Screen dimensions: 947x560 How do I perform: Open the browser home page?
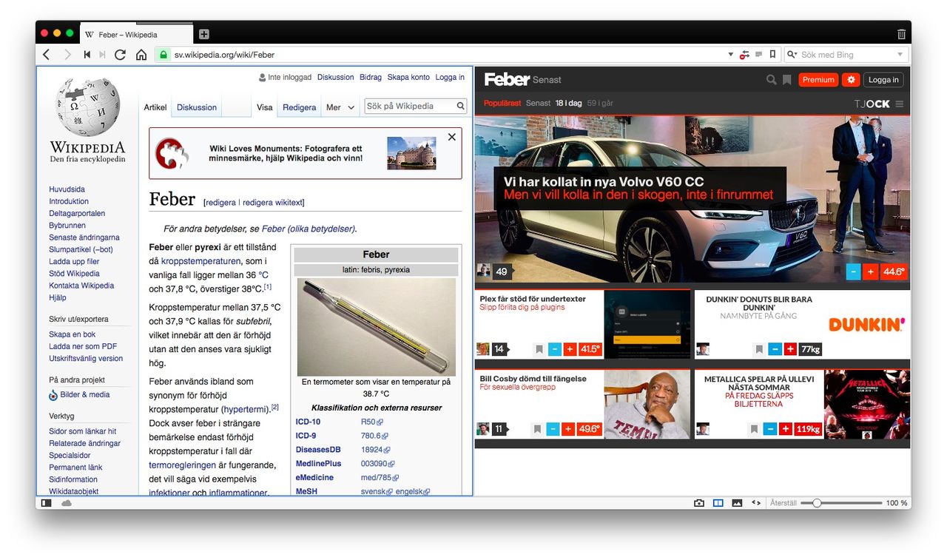(141, 55)
